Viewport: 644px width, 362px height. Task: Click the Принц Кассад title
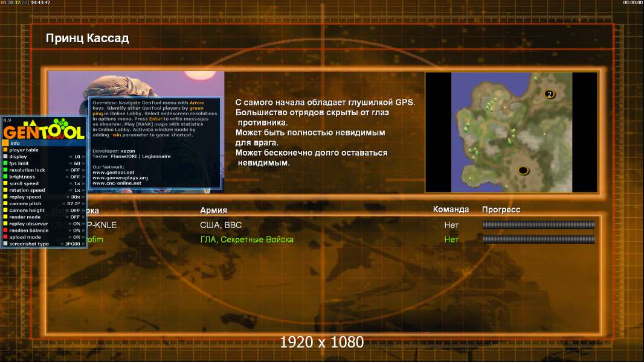point(88,38)
